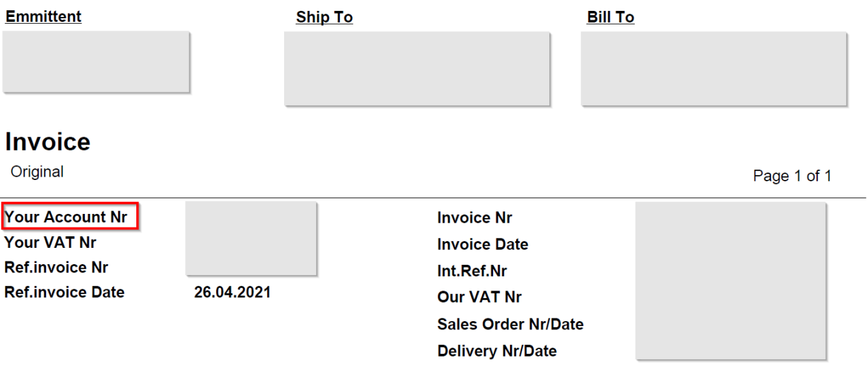Select the Int.Ref.Nr label

(472, 272)
